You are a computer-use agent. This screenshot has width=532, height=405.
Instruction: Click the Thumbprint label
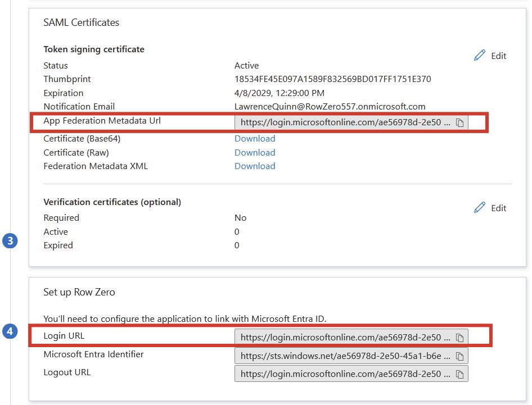coord(67,79)
